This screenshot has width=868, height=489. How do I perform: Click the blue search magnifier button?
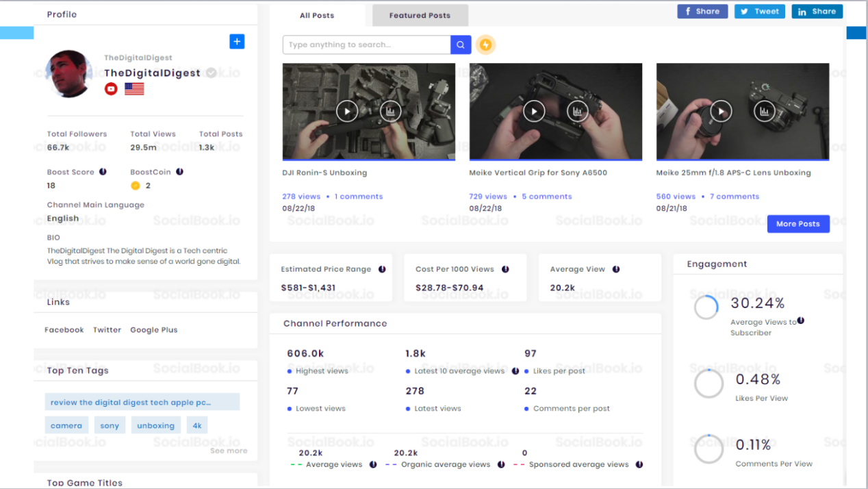click(461, 45)
